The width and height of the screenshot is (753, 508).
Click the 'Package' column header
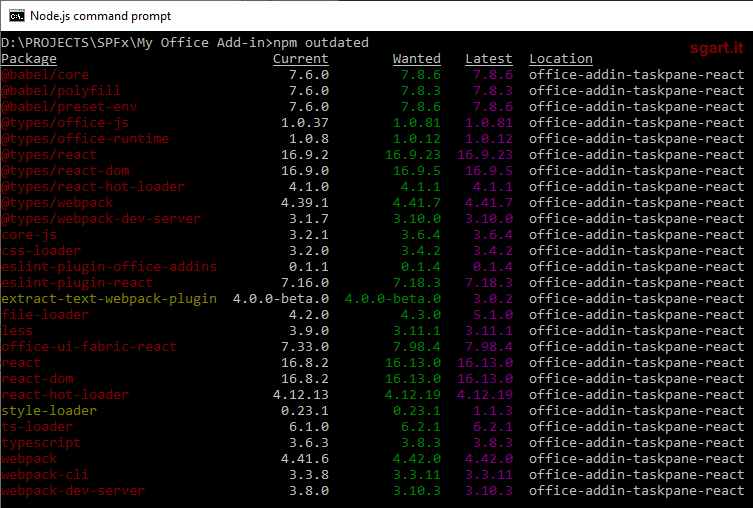click(29, 59)
